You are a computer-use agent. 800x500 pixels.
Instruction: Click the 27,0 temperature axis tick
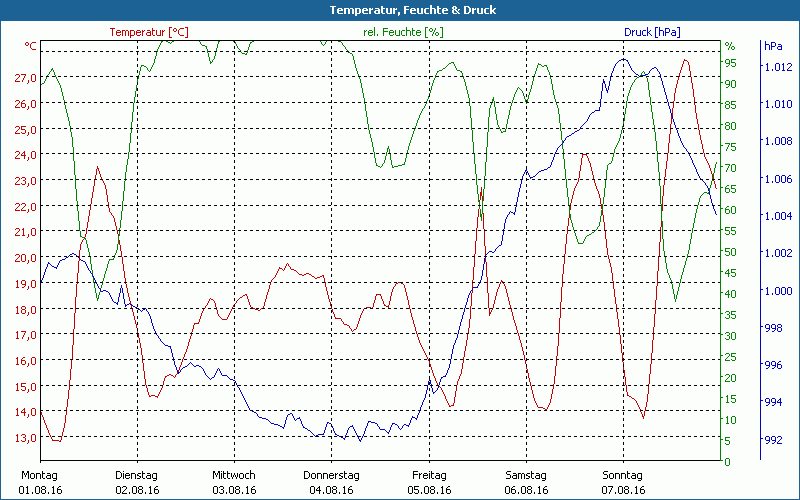[x=25, y=78]
